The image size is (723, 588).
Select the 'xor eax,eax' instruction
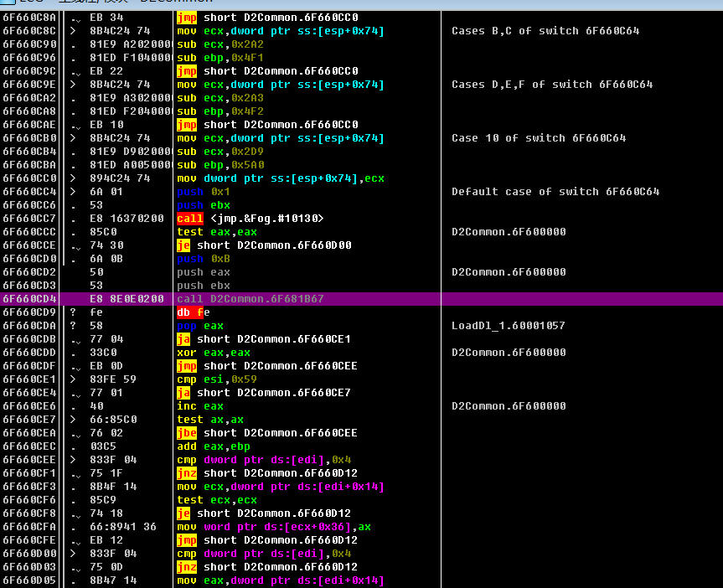coord(214,353)
